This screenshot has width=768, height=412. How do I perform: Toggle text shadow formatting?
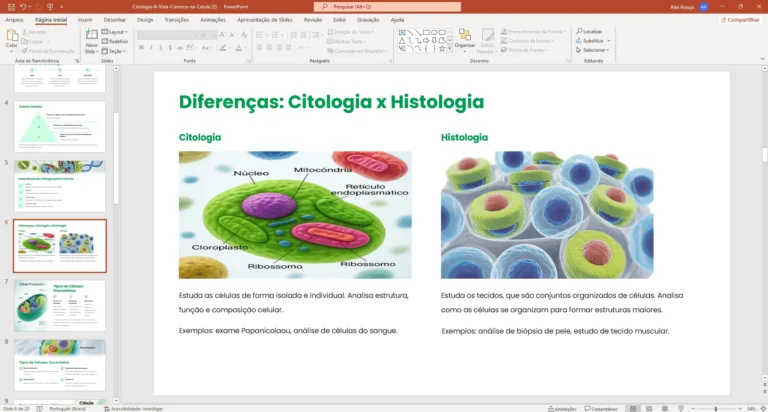170,48
